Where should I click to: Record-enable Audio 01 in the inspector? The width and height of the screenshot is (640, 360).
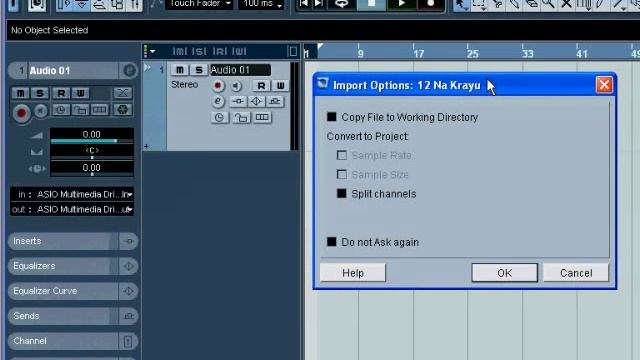[x=21, y=113]
